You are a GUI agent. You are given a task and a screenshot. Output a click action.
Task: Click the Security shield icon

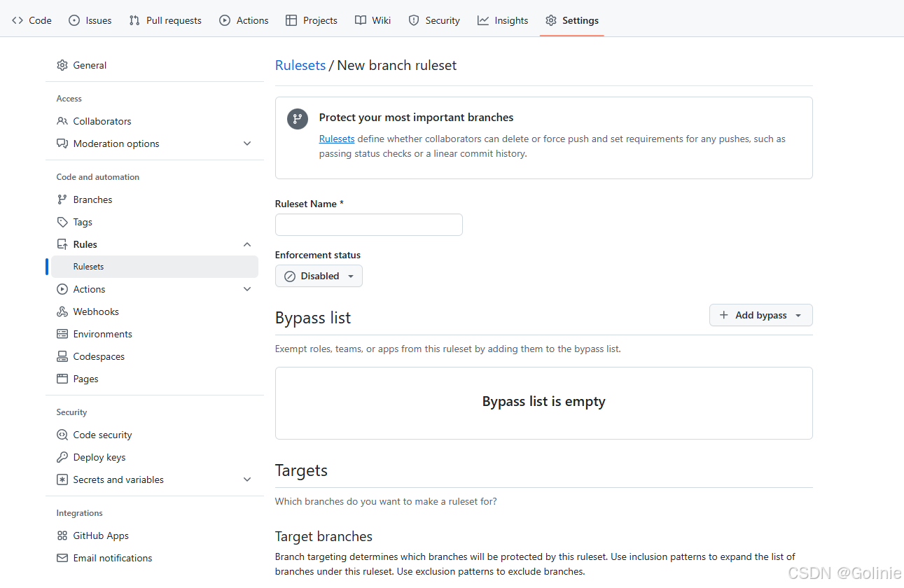click(414, 20)
